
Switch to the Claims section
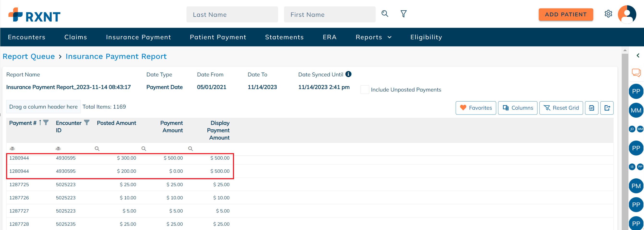pos(75,37)
